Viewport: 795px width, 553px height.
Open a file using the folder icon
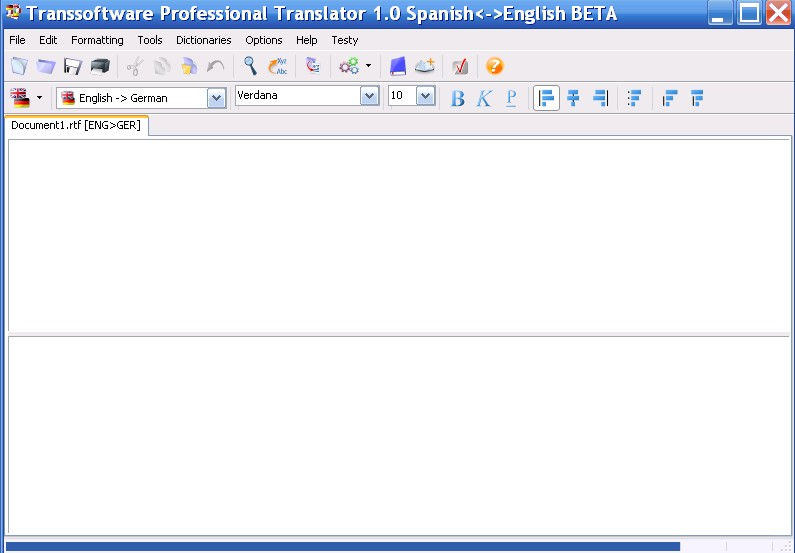coord(46,66)
